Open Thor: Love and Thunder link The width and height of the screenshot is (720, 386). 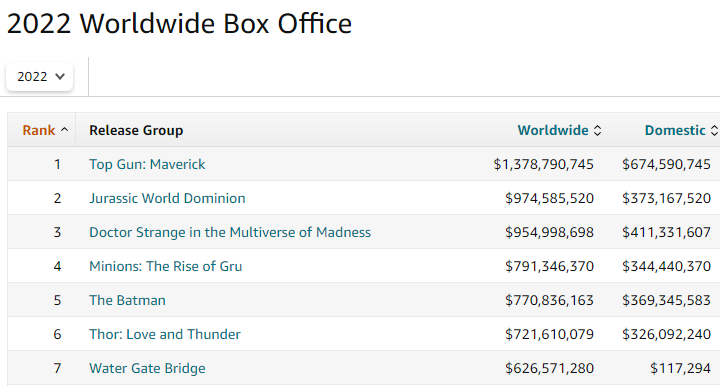coord(164,334)
